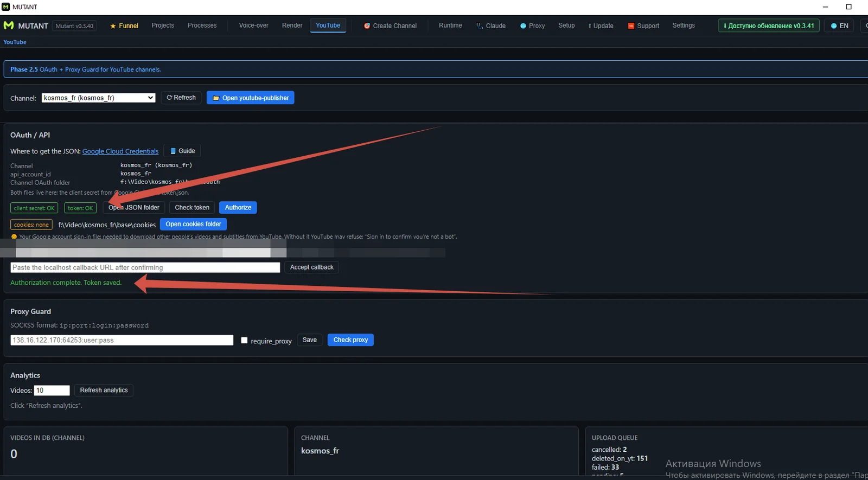Switch language with the EN button

pos(839,26)
